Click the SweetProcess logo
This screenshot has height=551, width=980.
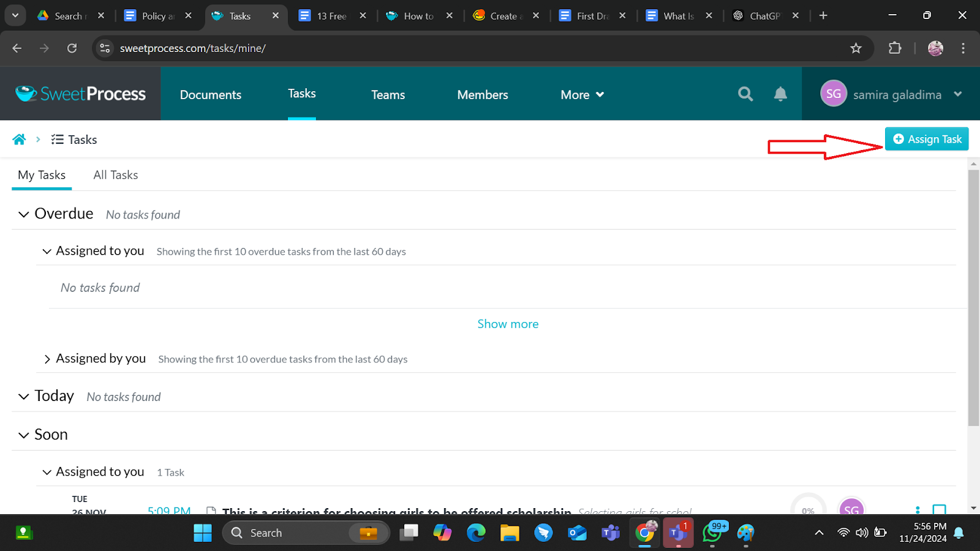pyautogui.click(x=80, y=94)
